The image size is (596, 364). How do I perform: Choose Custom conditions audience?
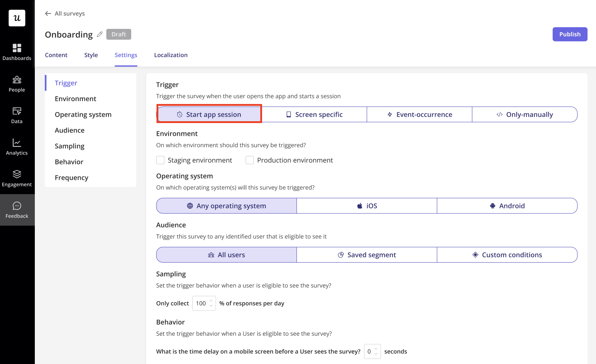tap(507, 255)
